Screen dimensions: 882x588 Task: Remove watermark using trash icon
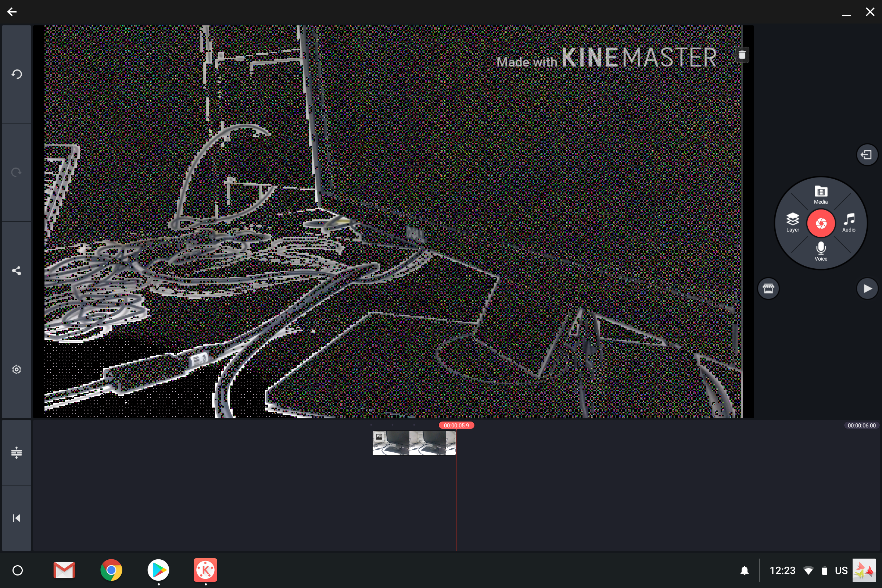[742, 55]
